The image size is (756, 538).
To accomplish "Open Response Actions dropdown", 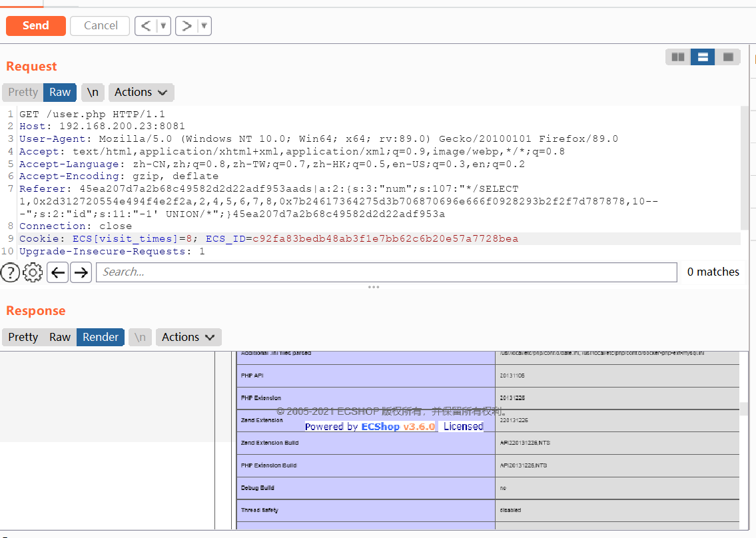I will [189, 337].
